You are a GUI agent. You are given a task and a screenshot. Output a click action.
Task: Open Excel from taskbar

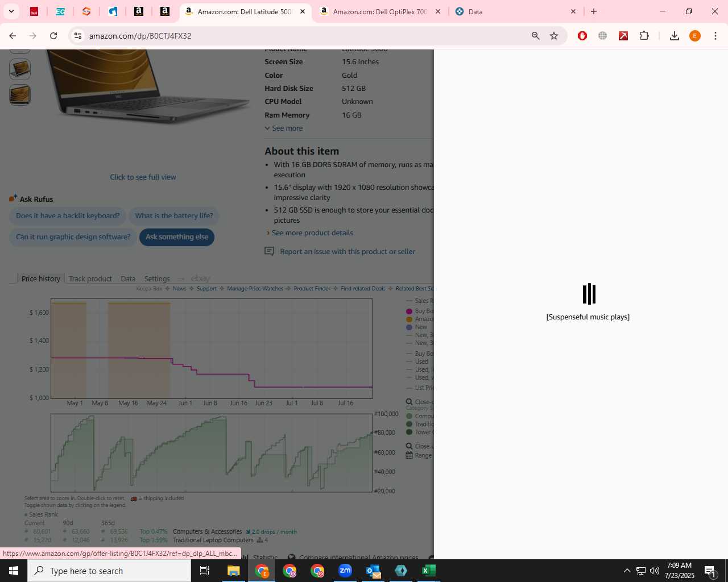point(429,571)
